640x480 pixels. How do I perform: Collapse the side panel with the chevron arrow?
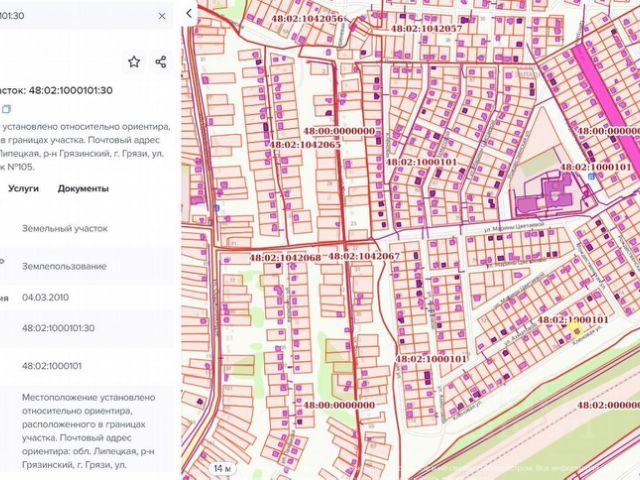189,13
